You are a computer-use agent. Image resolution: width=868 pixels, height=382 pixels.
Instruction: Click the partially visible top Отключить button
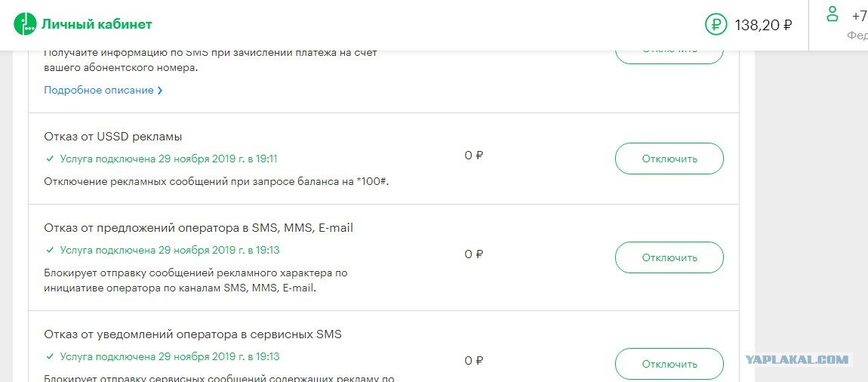pos(669,57)
